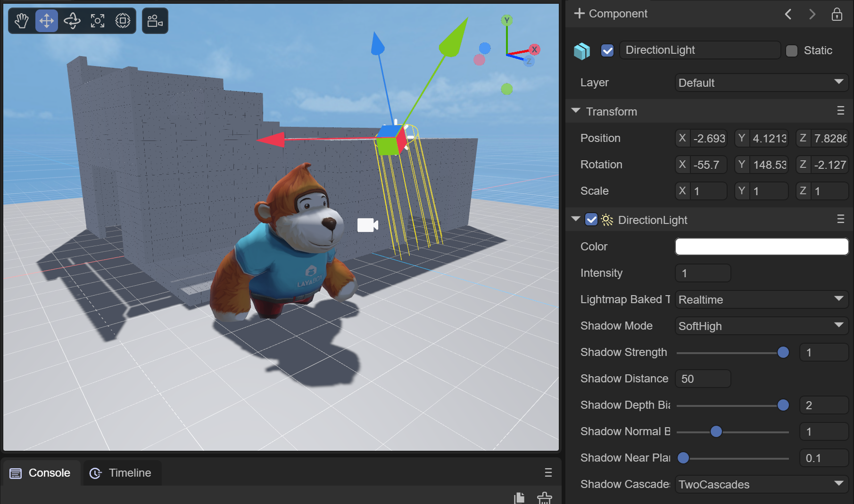Uncheck the DirectionLight node active checkbox
This screenshot has height=504, width=854.
click(x=607, y=50)
